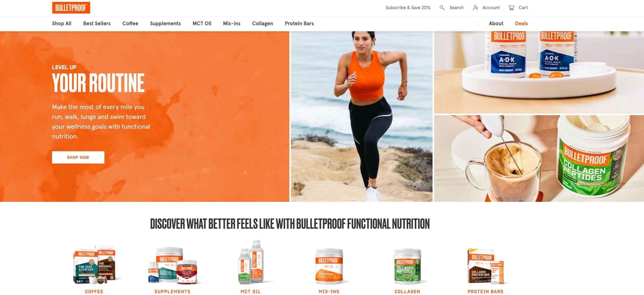Click the Shop Now button
The width and height of the screenshot is (644, 295).
(78, 157)
